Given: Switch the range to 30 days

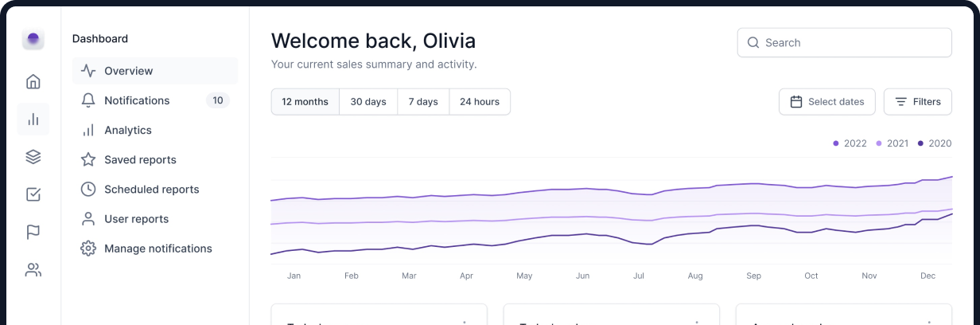Looking at the screenshot, I should (368, 102).
